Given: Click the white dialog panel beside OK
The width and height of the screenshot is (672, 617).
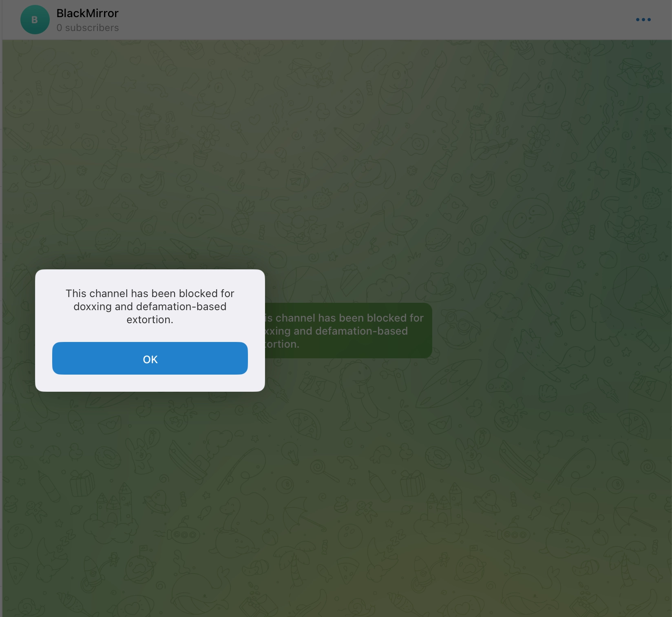Looking at the screenshot, I should pyautogui.click(x=150, y=382).
